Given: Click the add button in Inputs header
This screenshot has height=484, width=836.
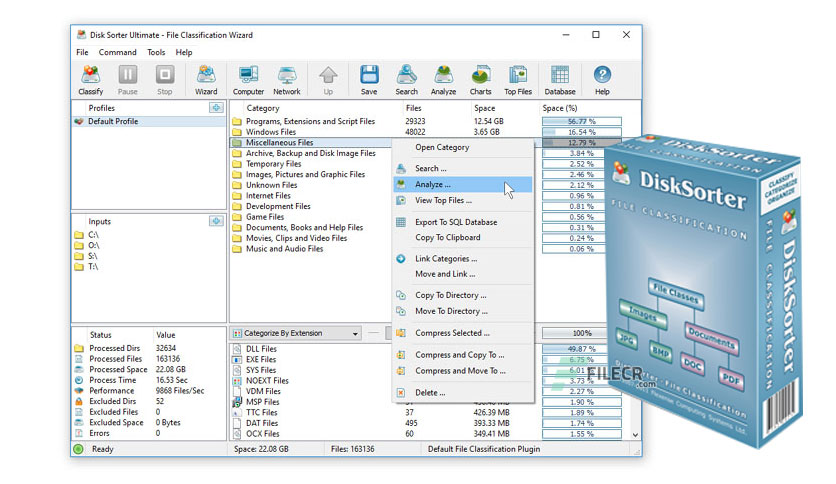Looking at the screenshot, I should tap(216, 221).
